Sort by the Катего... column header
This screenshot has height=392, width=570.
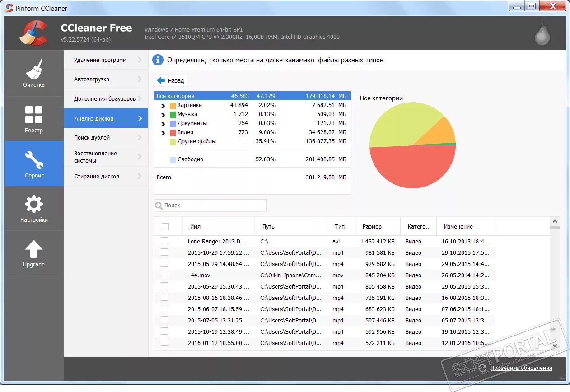[418, 226]
